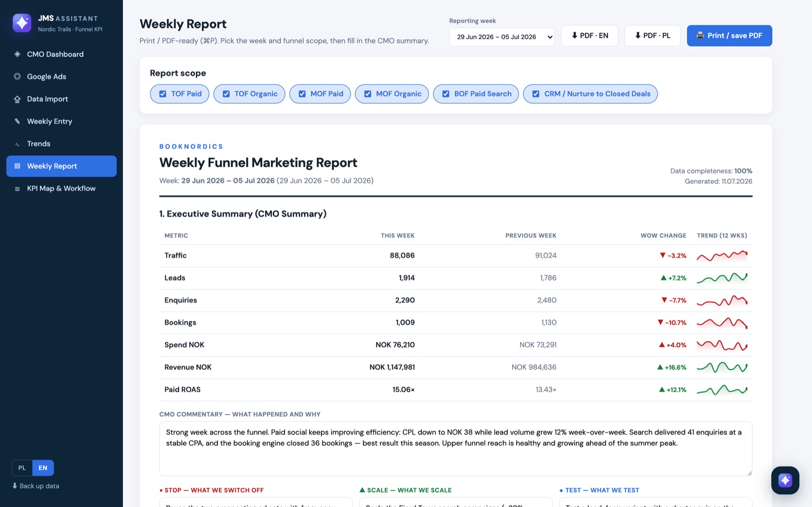Click the Trends line icon

[x=17, y=144]
